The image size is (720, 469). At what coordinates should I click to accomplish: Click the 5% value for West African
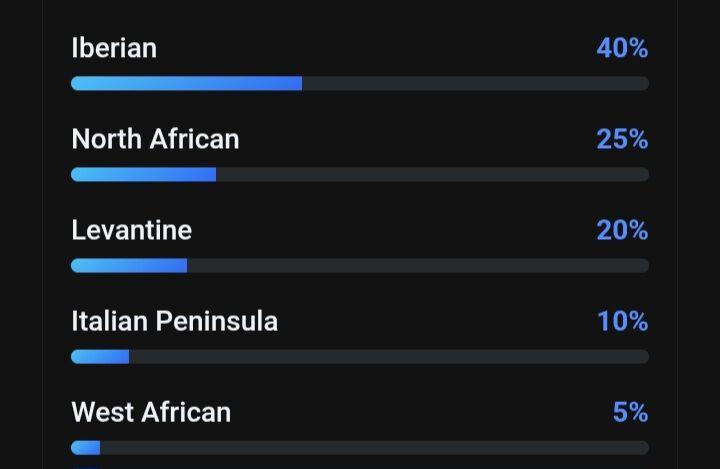(x=630, y=412)
